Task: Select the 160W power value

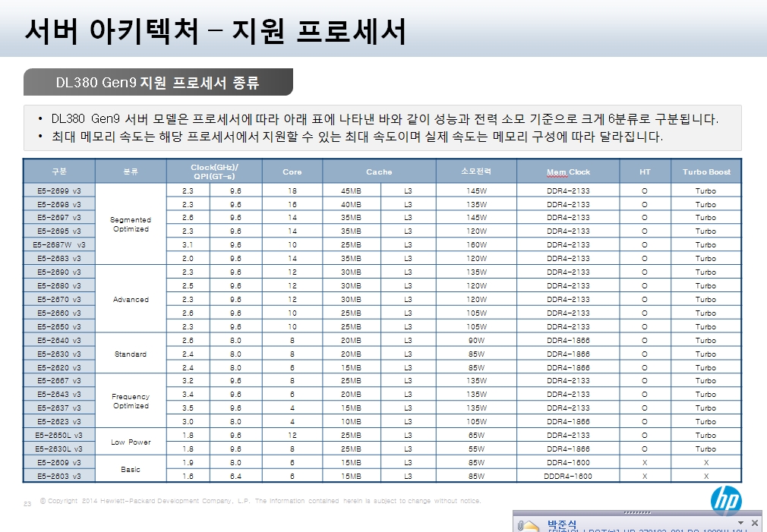Action: coord(476,245)
